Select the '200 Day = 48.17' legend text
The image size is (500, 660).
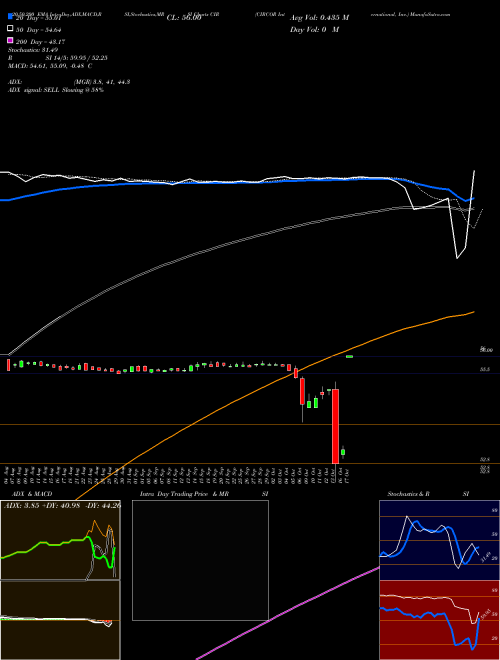tap(40, 42)
